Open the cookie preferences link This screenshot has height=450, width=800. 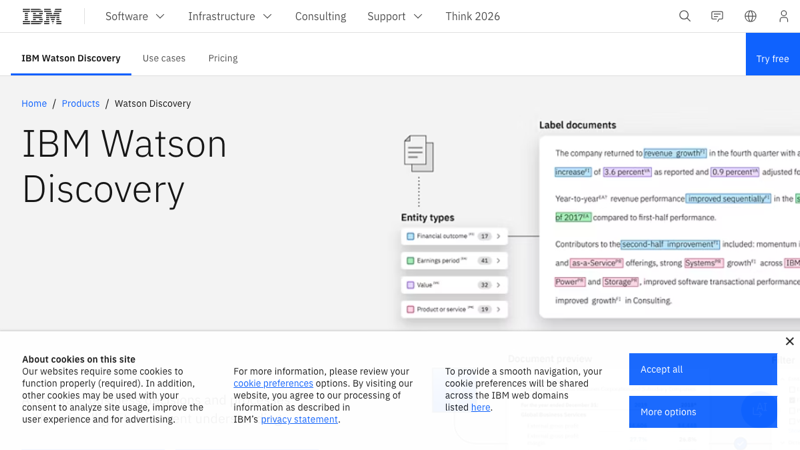273,383
